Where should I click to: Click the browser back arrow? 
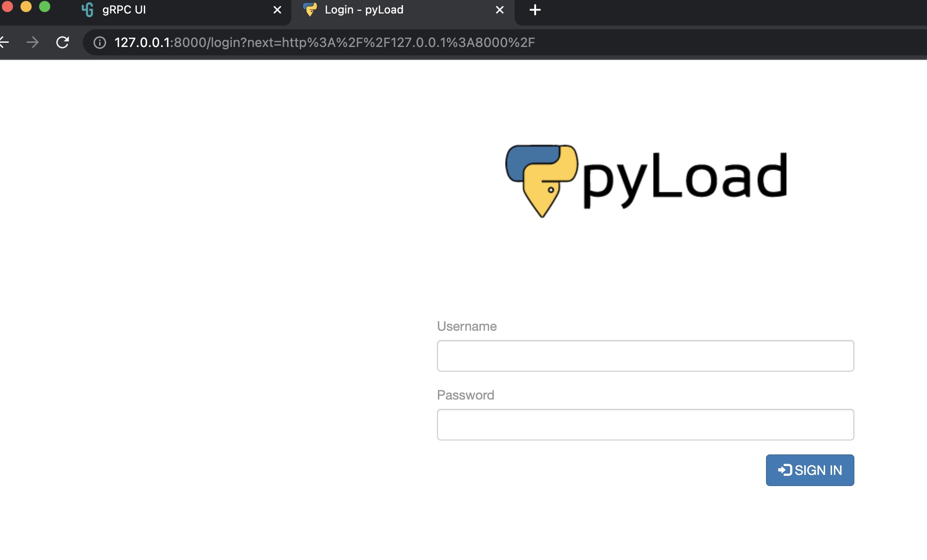tap(4, 42)
